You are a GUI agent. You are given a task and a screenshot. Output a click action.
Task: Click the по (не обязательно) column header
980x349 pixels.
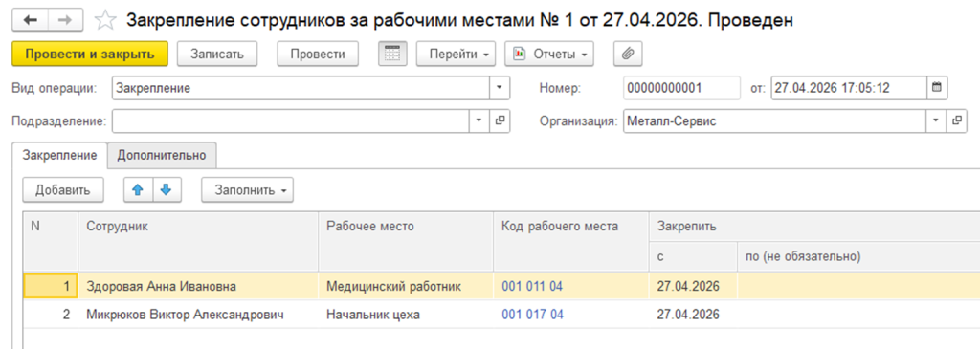click(858, 256)
